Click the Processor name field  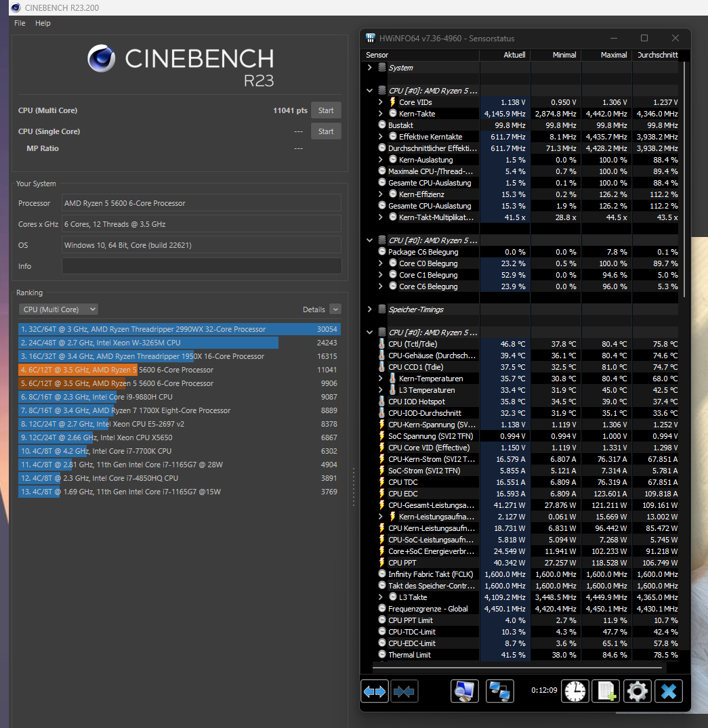pos(202,203)
